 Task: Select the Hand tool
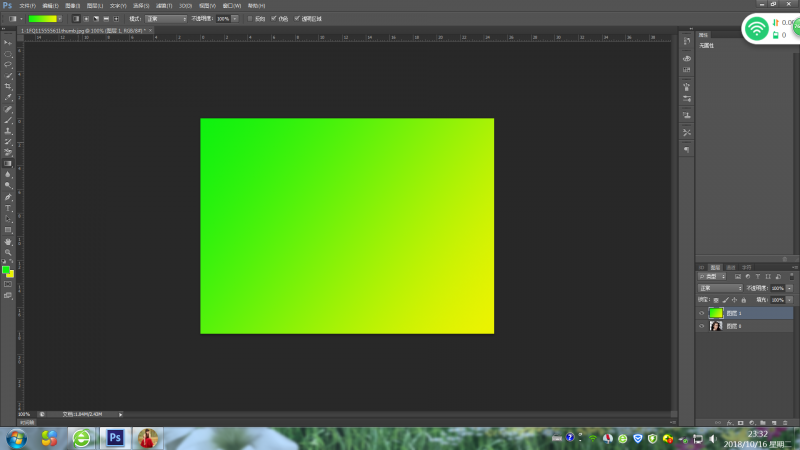(8, 241)
